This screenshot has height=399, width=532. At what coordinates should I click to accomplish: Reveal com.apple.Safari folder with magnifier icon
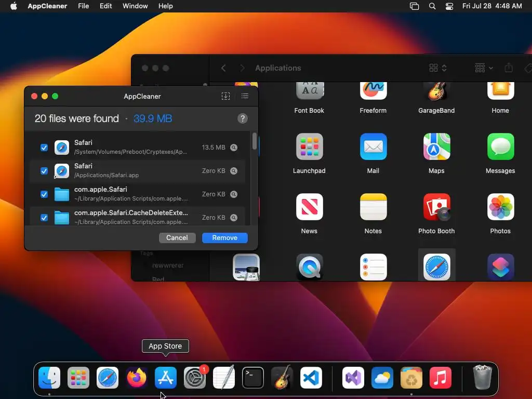[233, 194]
